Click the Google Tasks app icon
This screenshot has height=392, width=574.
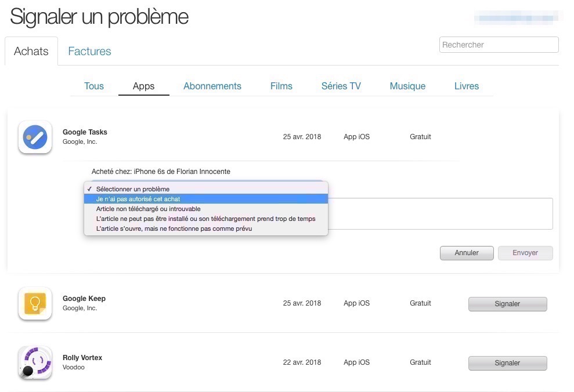35,137
